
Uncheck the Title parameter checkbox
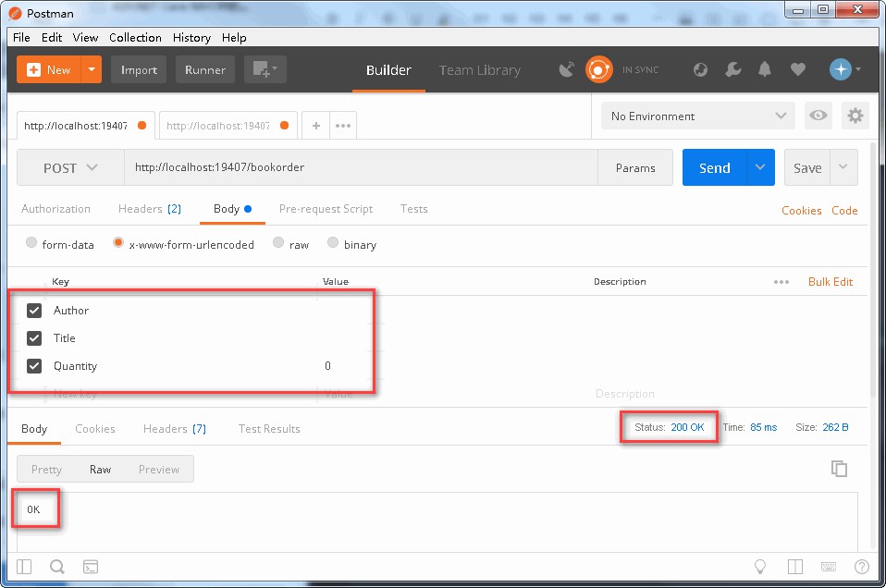pos(34,337)
